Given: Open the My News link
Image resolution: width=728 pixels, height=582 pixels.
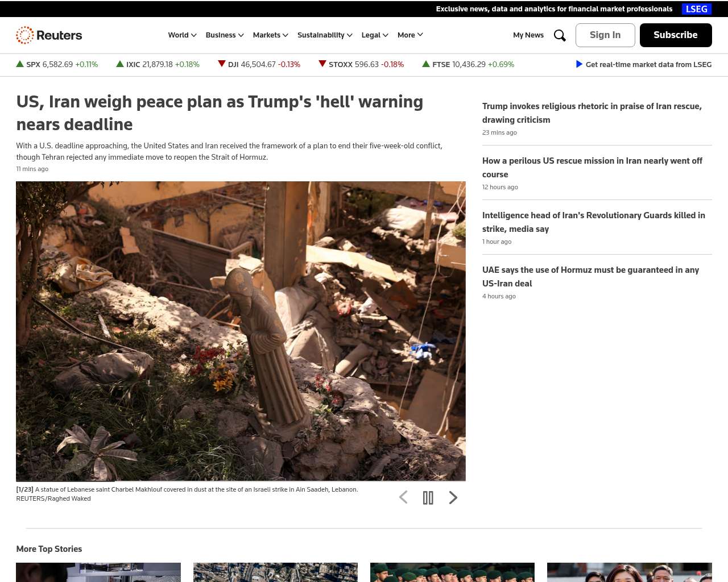Looking at the screenshot, I should (x=528, y=35).
